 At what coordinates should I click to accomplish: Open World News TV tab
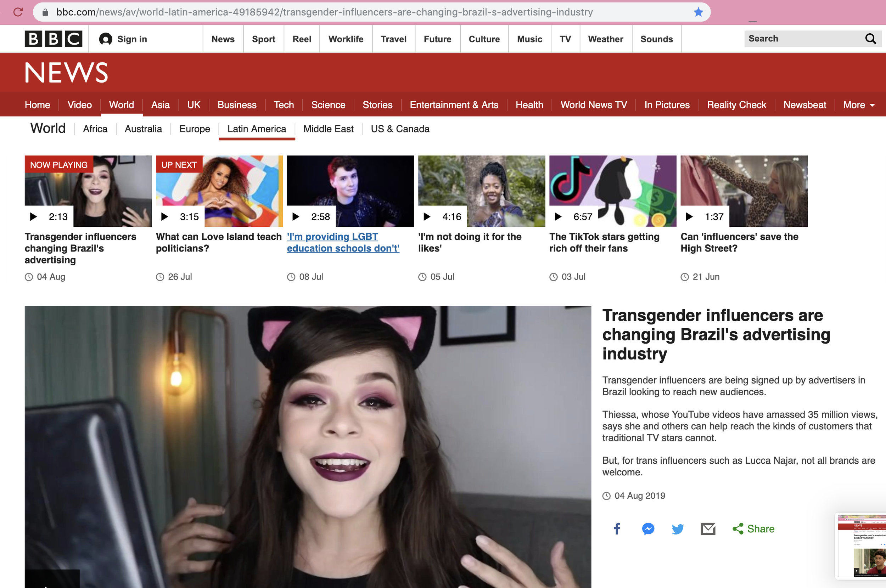point(593,105)
